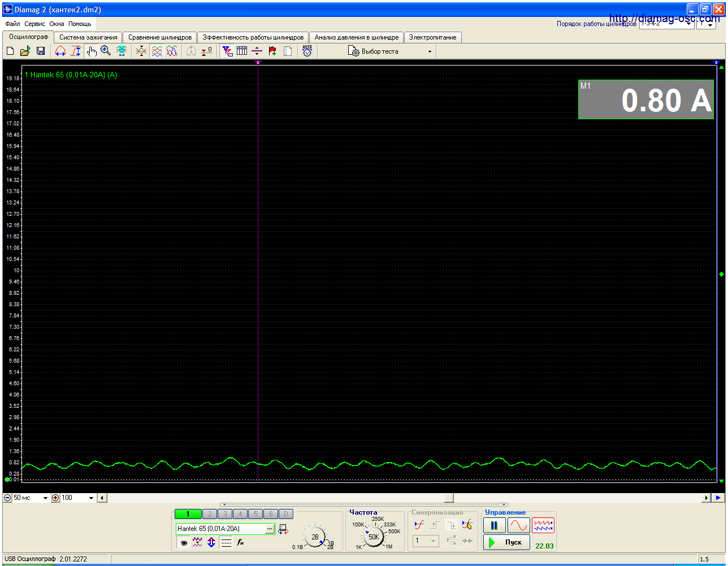Click the horizontal scrollbar right arrow
Screen dimensions: 728x566
[706, 498]
